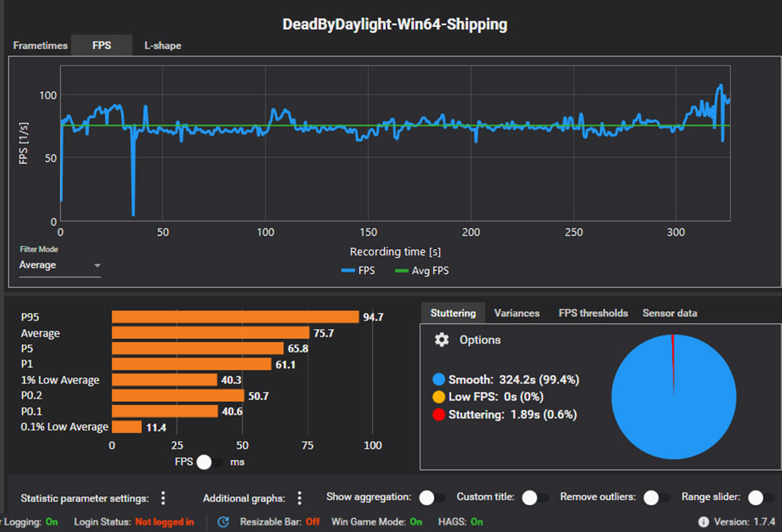Toggle the Avg FPS legend entry
Screen dimensions: 782x532
pyautogui.click(x=422, y=271)
